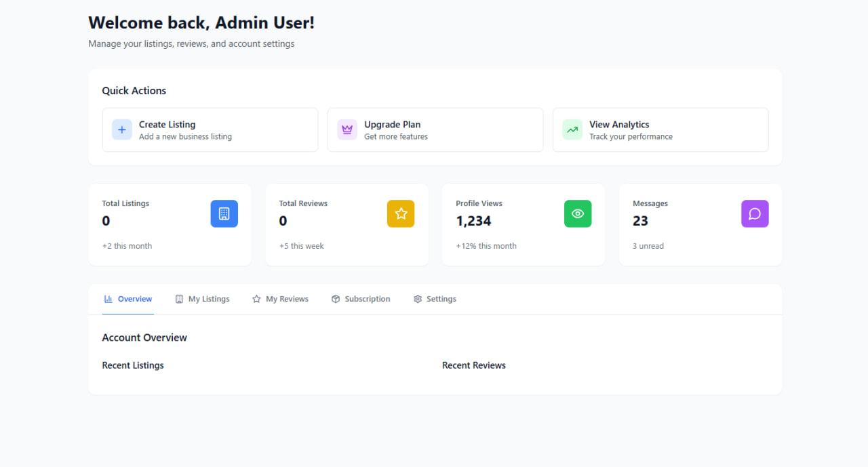This screenshot has width=868, height=467.
Task: Click the View Analytics title
Action: tap(619, 125)
